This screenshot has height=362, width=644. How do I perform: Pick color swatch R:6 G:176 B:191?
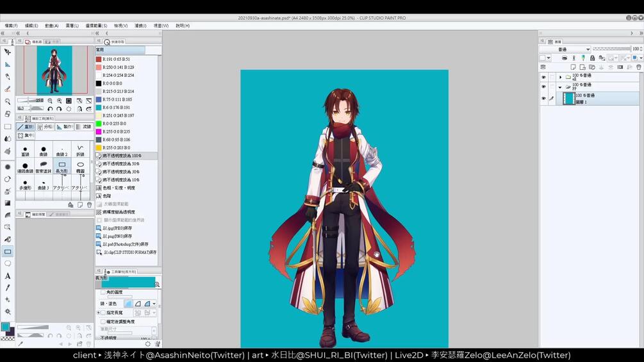(x=99, y=108)
